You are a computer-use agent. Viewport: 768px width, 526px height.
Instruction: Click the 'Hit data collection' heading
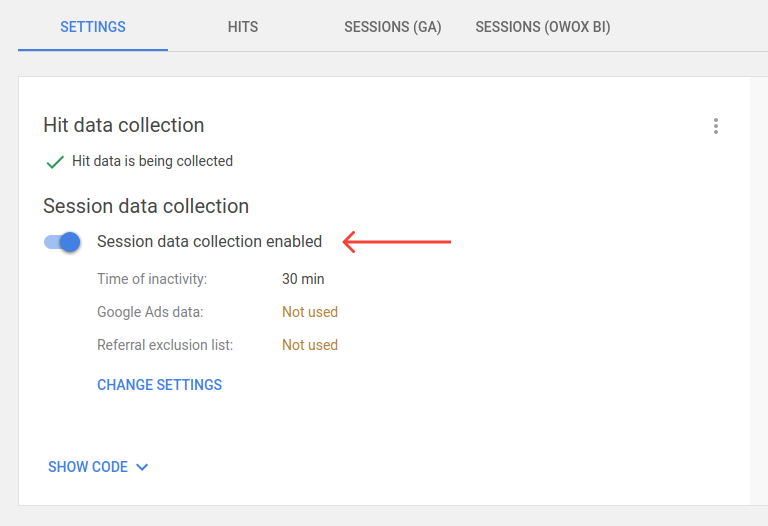[x=123, y=125]
